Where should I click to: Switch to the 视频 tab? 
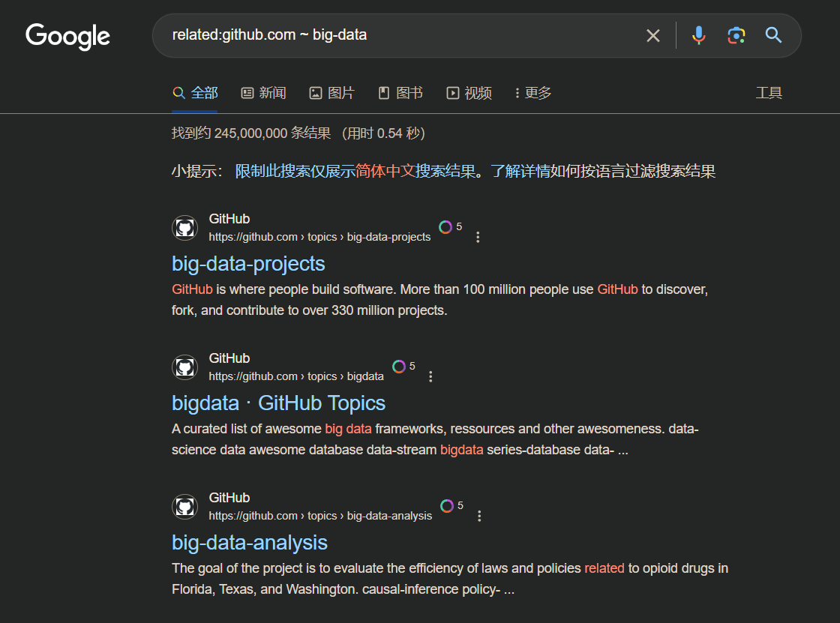[x=469, y=93]
